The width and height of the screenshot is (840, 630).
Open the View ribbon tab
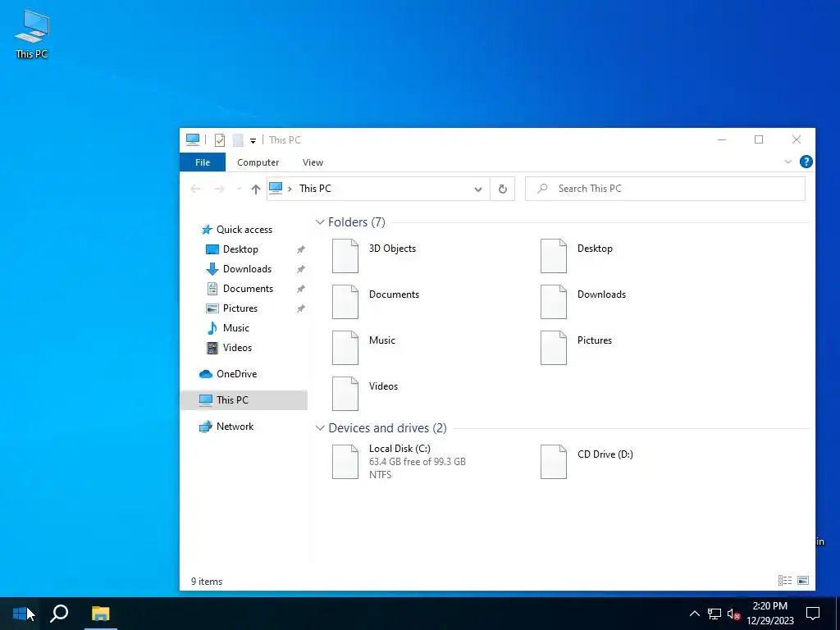[313, 162]
